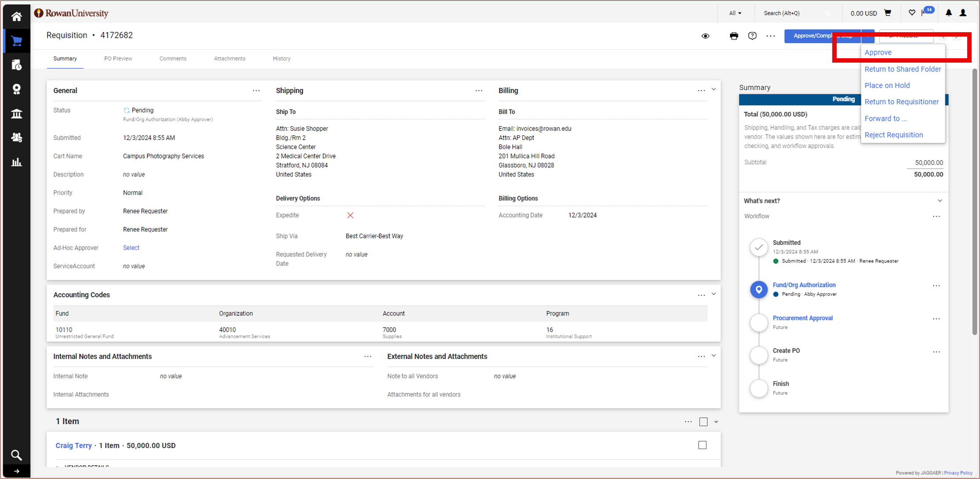The height and width of the screenshot is (479, 980).
Task: Open the Reporting bar chart sidebar icon
Action: (16, 162)
